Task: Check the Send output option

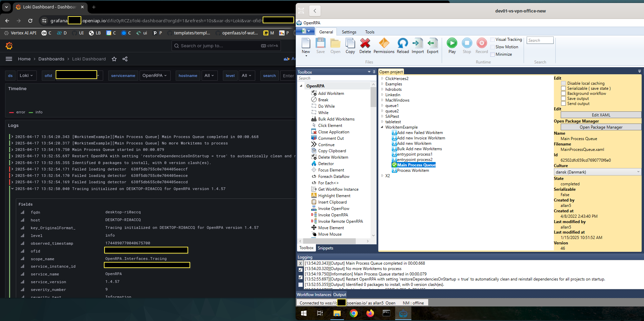Action: coord(563,104)
